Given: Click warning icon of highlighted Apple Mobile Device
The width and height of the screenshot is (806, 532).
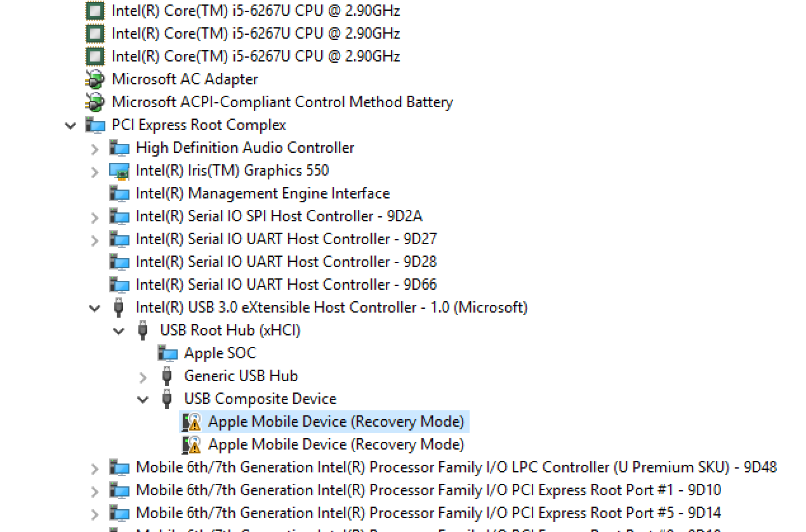Looking at the screenshot, I should (191, 422).
